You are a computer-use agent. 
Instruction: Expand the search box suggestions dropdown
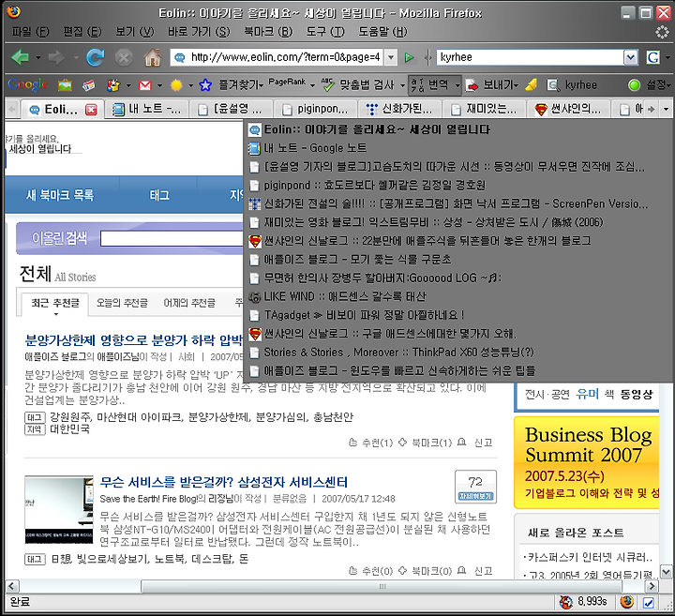631,57
